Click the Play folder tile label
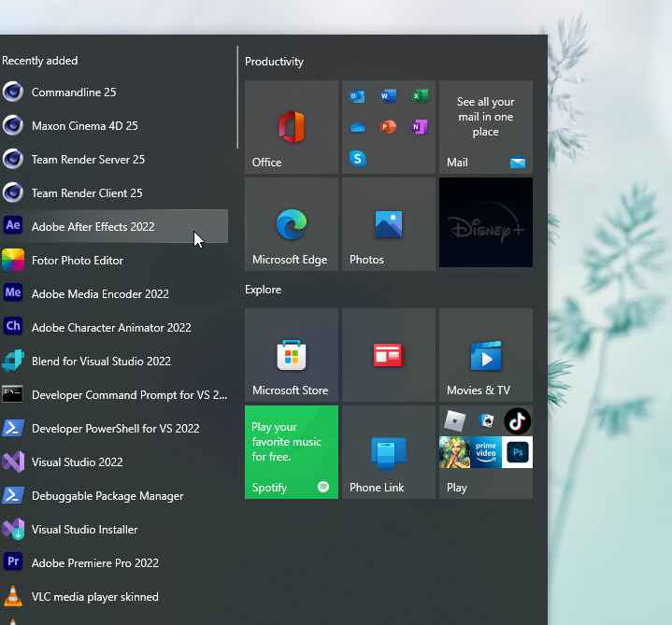This screenshot has height=625, width=672. tap(457, 488)
